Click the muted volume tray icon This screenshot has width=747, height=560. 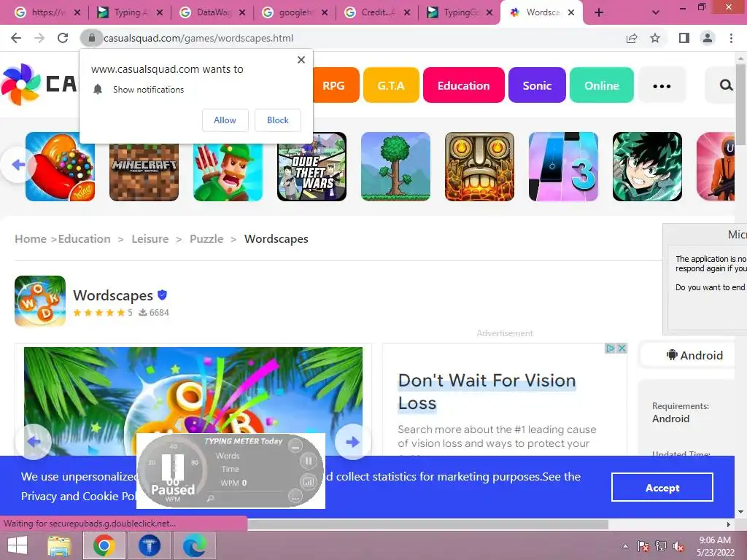678,546
